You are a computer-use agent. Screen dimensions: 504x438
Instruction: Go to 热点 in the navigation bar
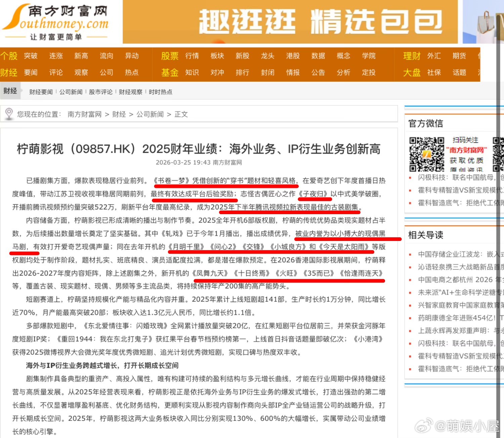coord(132,72)
